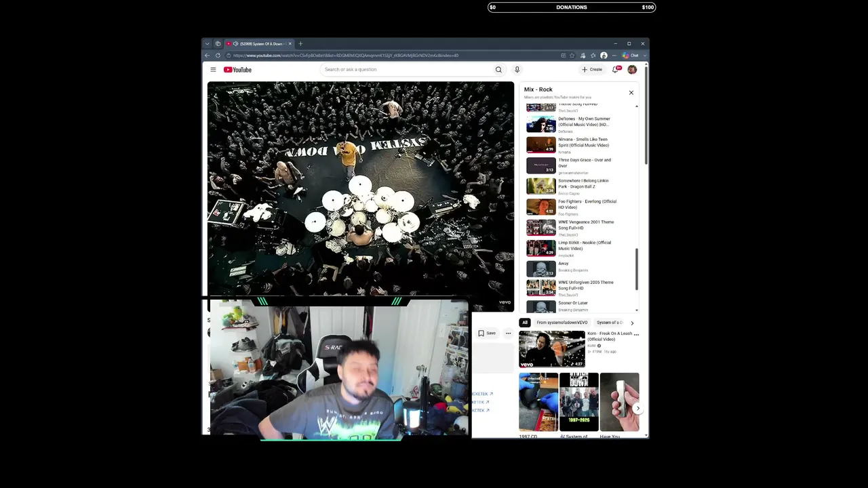Reload the page with the refresh icon
Screen dimensions: 868x488
click(218, 56)
